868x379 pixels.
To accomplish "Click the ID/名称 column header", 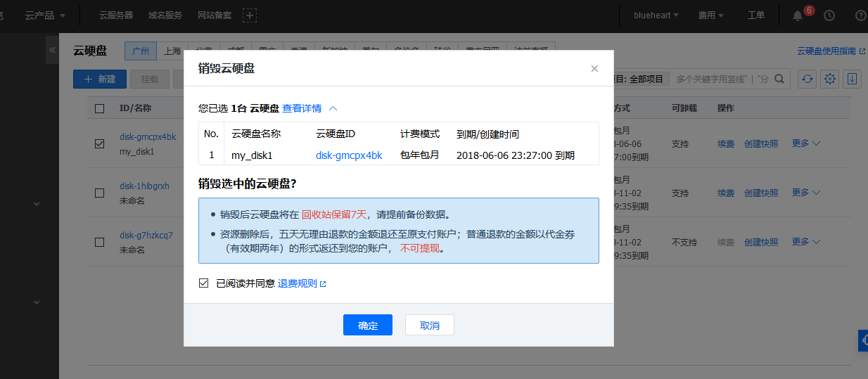I will [136, 108].
